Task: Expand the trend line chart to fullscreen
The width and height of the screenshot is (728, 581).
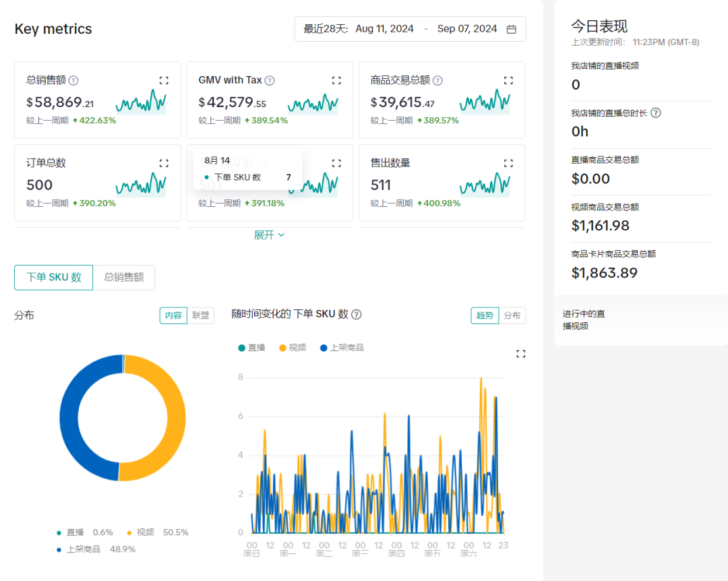Action: click(521, 354)
